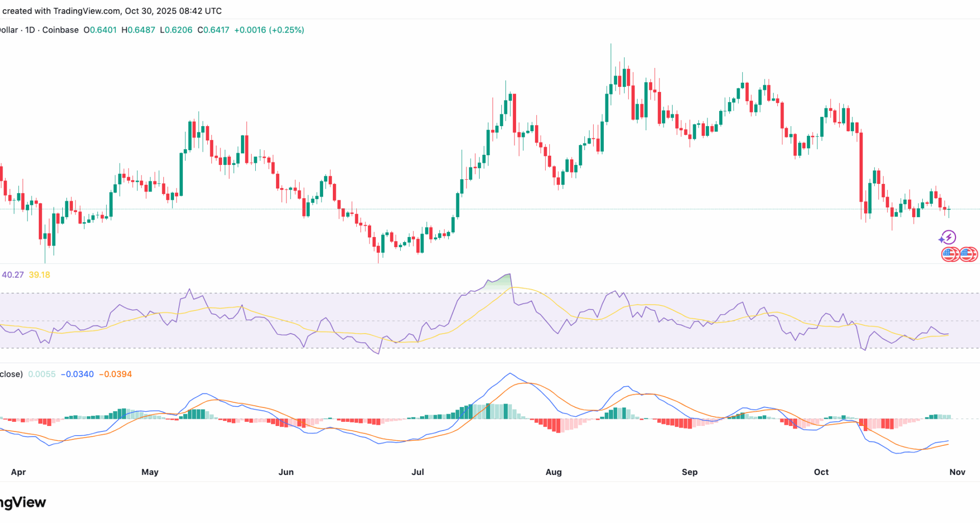The image size is (980, 523).
Task: Click the high price value H0.6487
Action: click(138, 30)
